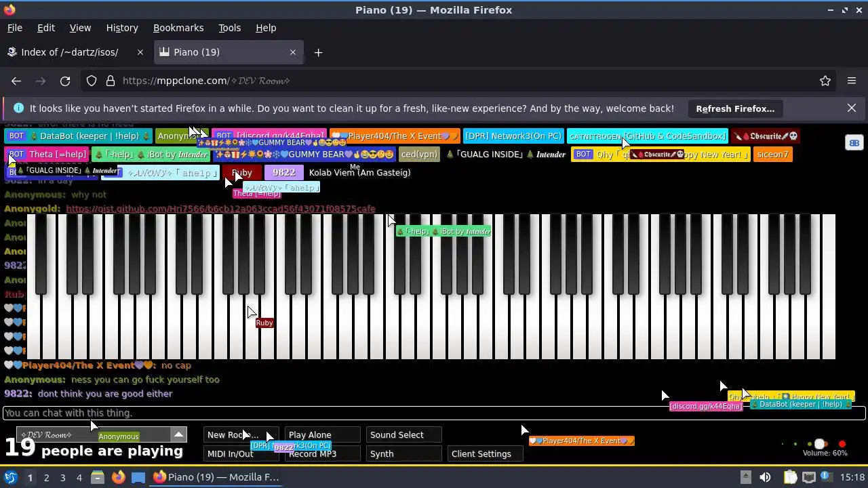Click the blue desktop icon in taskbar
868x488 pixels.
(138, 477)
